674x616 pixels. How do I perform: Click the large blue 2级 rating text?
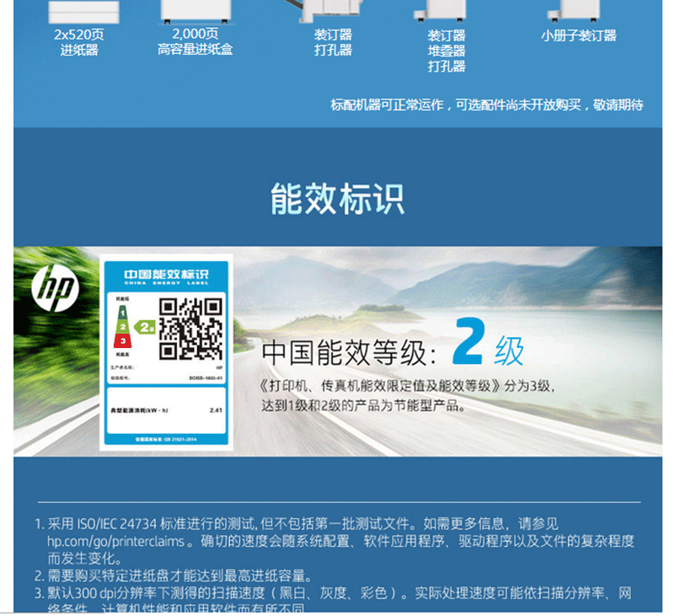pyautogui.click(x=487, y=346)
